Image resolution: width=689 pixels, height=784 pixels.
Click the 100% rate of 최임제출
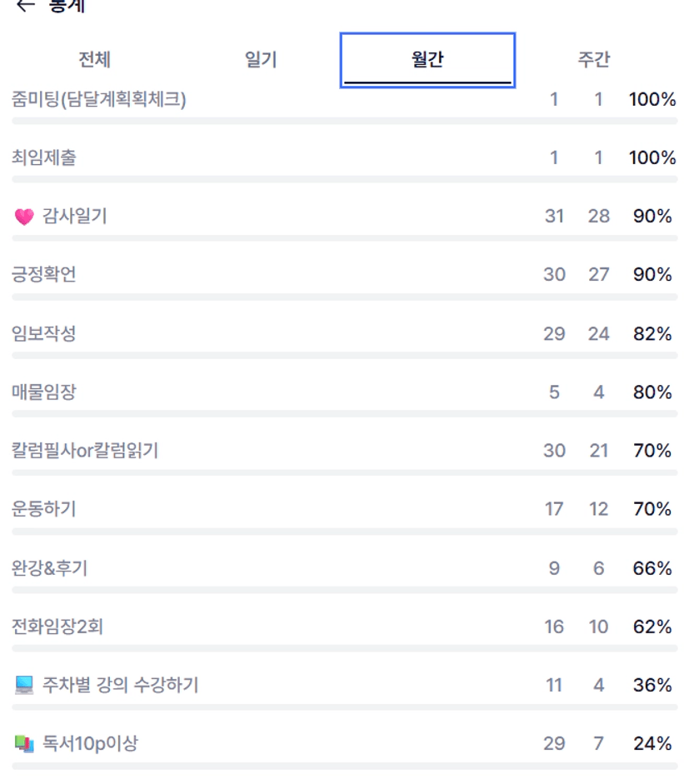point(652,158)
